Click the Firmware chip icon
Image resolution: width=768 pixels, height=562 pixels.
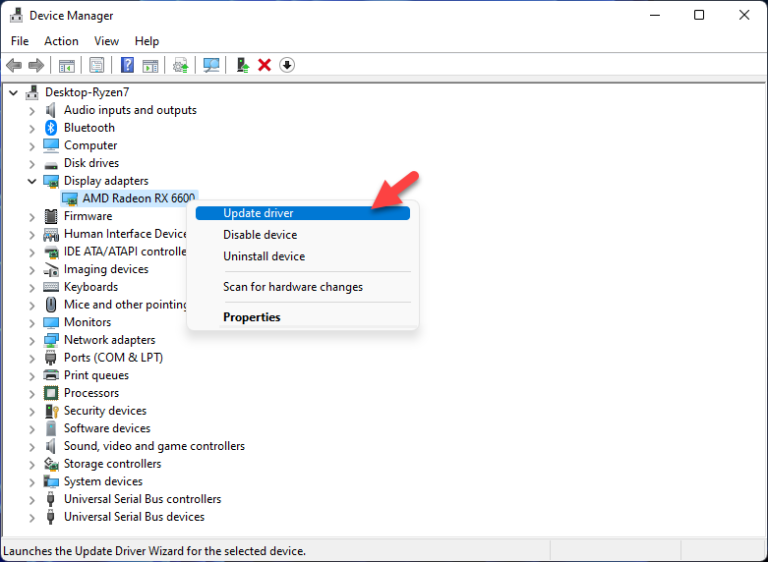point(51,216)
